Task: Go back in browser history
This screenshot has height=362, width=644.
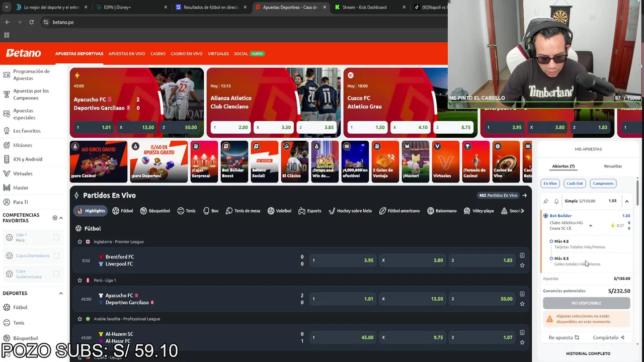Action: (7, 22)
